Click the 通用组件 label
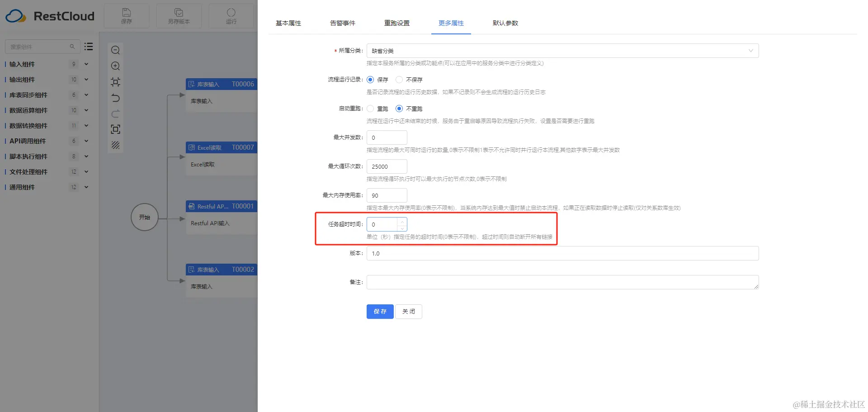The width and height of the screenshot is (868, 412). point(22,187)
